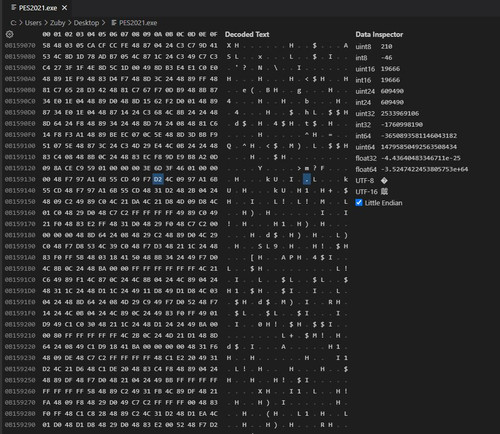Click the 00 column offset header
The width and height of the screenshot is (500, 434).
[x=46, y=34]
